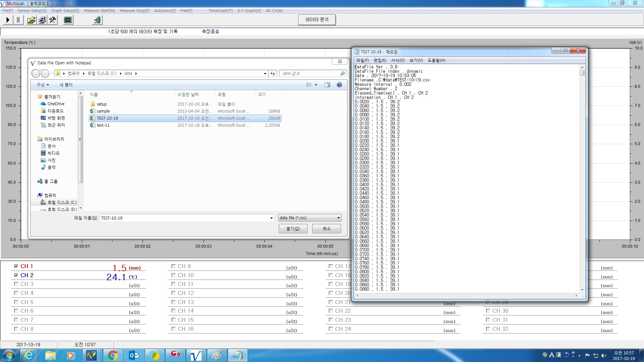
Task: Change the file view layout icon
Action: click(309, 85)
